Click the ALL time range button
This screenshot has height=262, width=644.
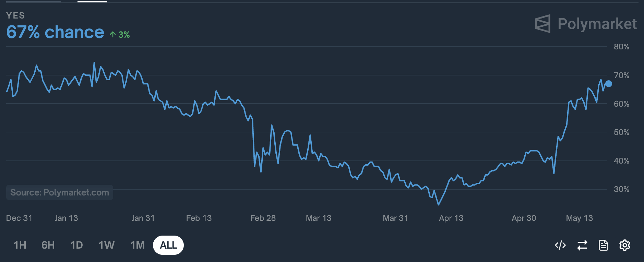[x=168, y=245]
